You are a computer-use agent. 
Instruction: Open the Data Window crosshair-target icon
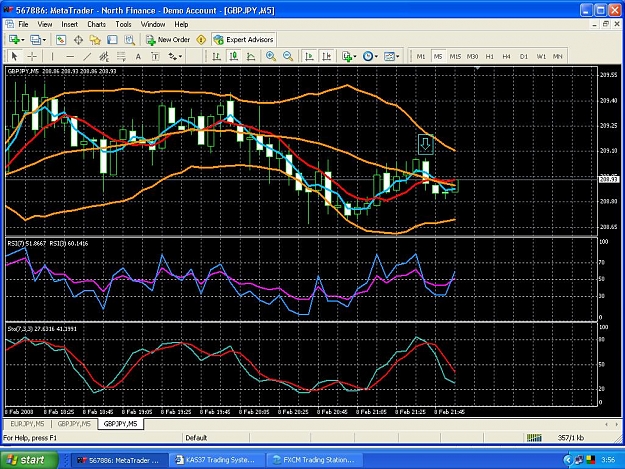tap(79, 39)
